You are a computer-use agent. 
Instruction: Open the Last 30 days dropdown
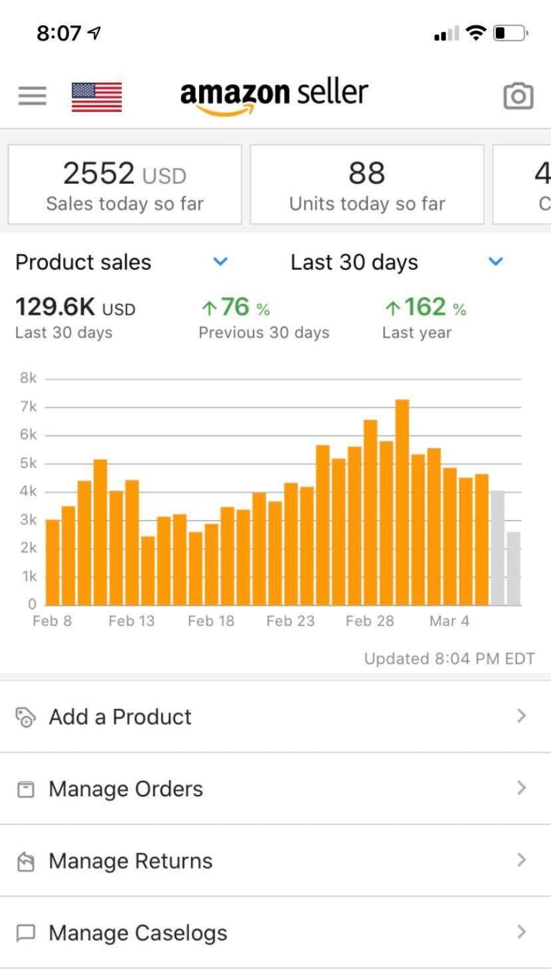(495, 262)
